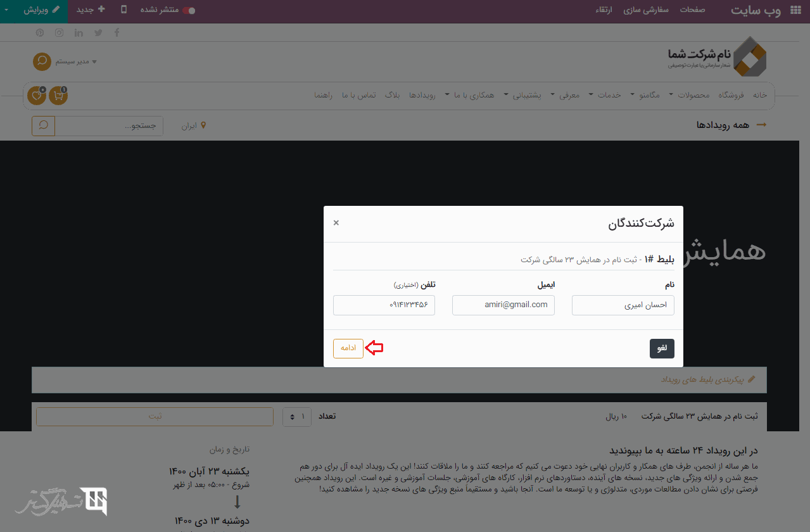Close the شرکت‌کنندگان dialog with X

pos(336,223)
